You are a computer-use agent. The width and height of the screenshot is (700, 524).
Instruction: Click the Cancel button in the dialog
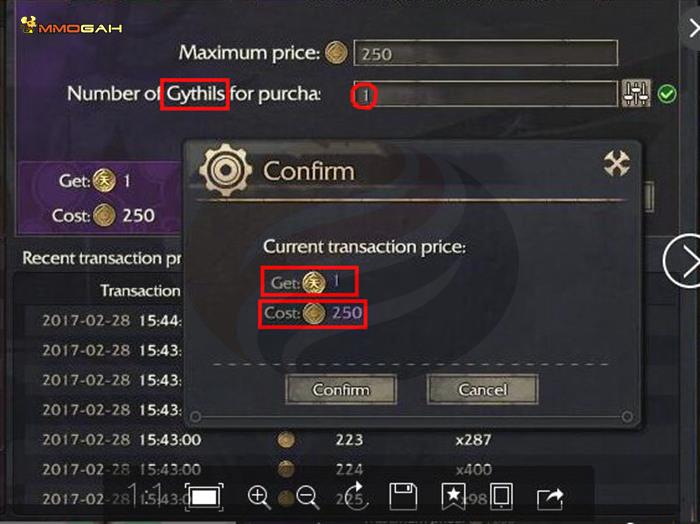tap(482, 389)
